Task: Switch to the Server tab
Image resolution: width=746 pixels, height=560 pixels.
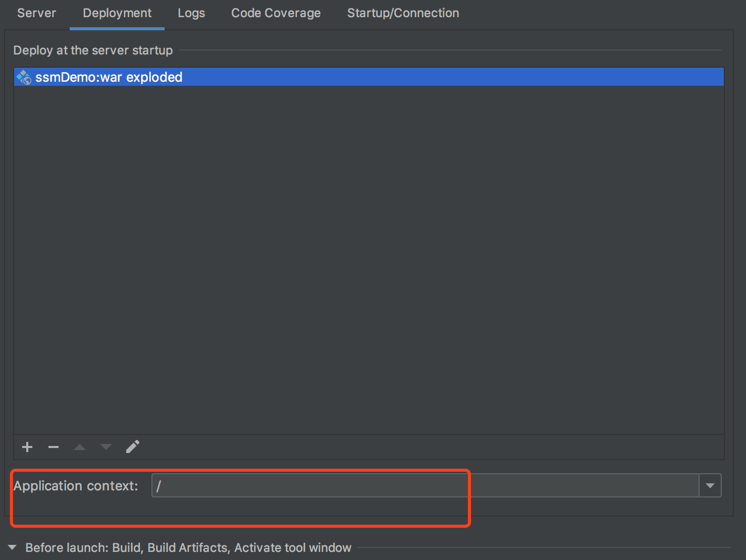Action: (36, 13)
